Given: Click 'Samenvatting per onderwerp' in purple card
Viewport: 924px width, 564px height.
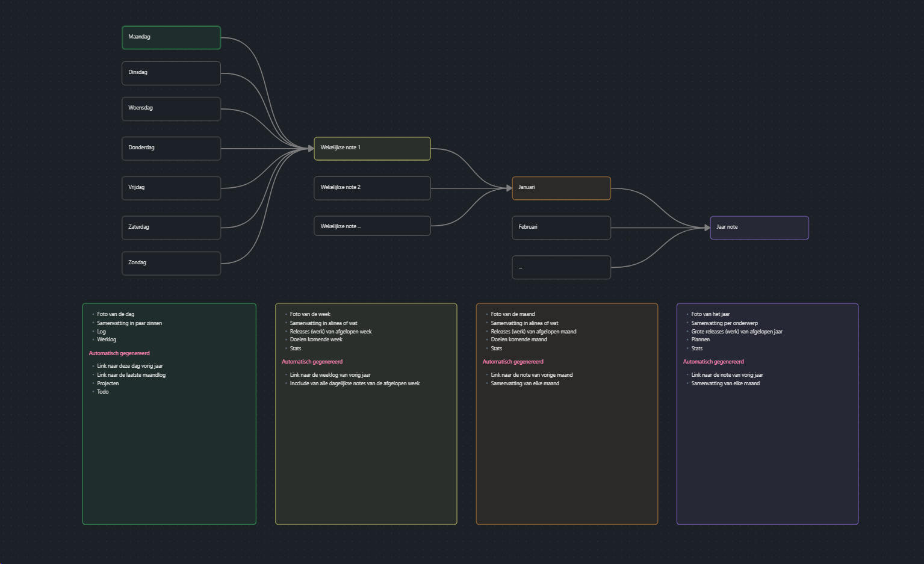Looking at the screenshot, I should click(x=724, y=323).
